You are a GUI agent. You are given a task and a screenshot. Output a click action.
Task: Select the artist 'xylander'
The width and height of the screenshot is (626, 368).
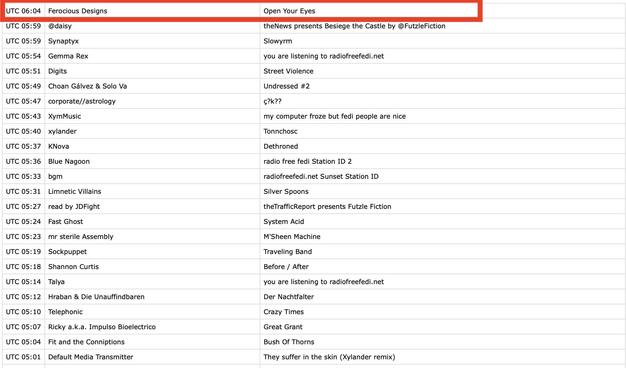pos(62,131)
